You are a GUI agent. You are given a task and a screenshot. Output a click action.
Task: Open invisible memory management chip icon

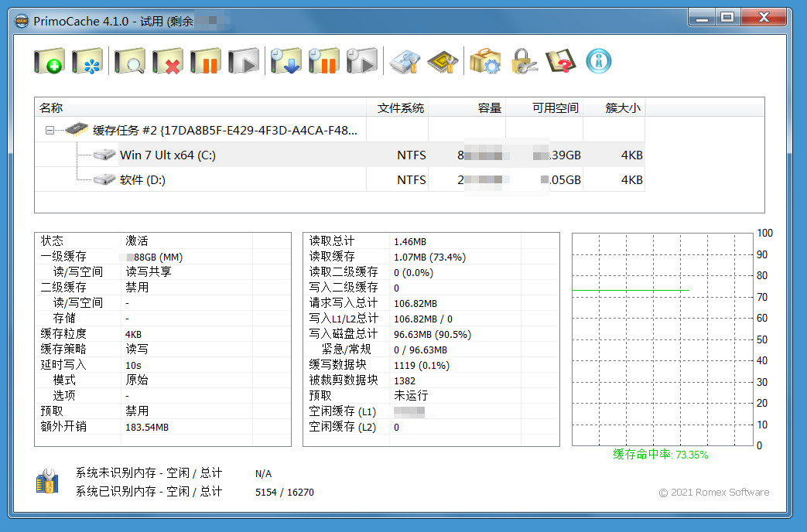pyautogui.click(x=443, y=61)
